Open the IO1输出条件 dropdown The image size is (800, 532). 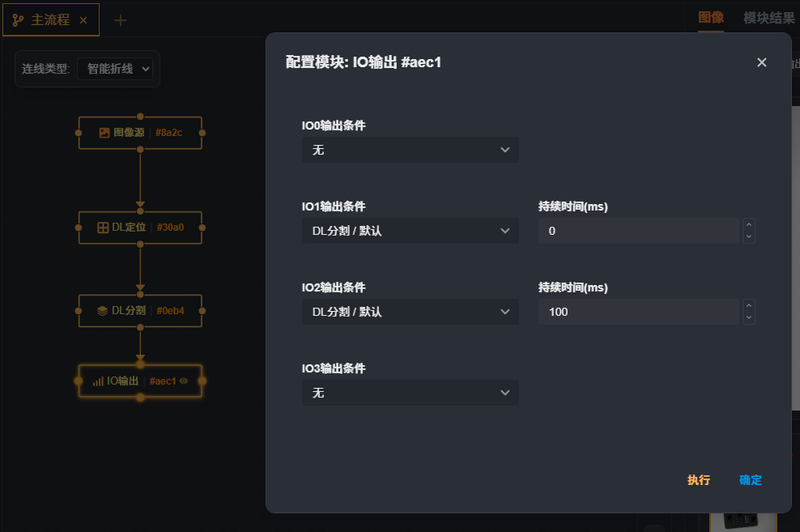pos(410,231)
